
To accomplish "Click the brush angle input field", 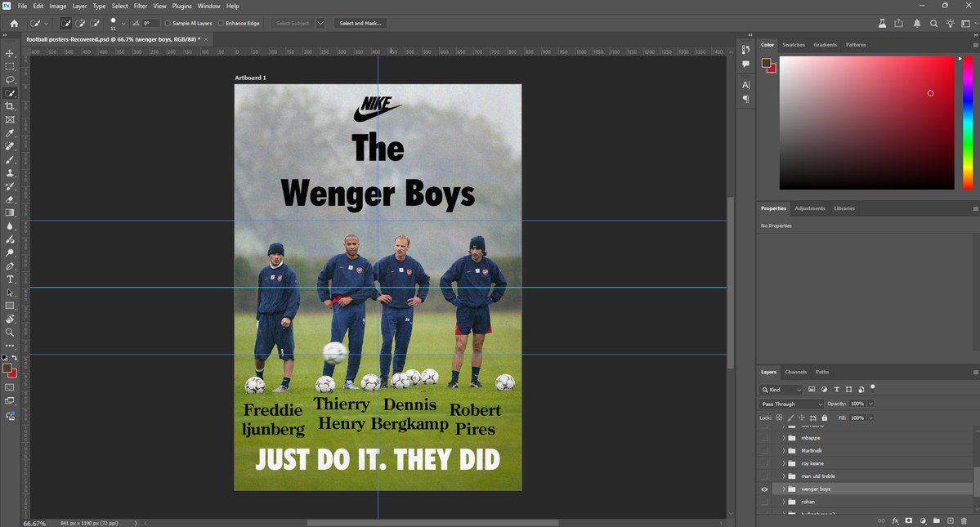I will pyautogui.click(x=150, y=23).
